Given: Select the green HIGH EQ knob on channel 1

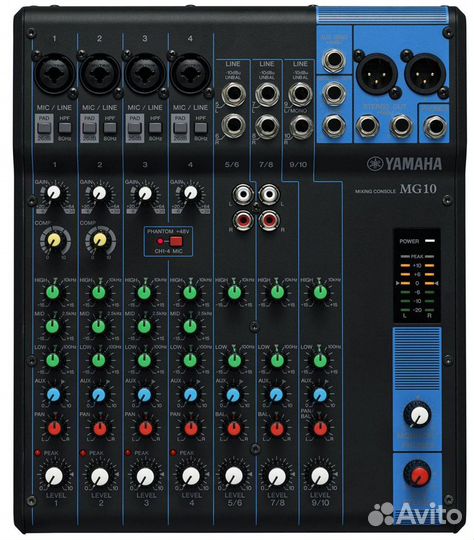Looking at the screenshot, I should click(x=53, y=292).
